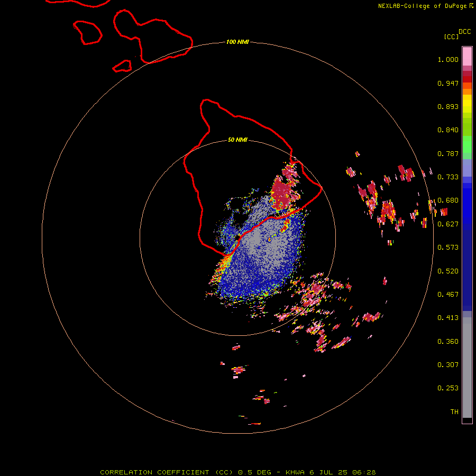Click the 0.627 scale value
The width and height of the screenshot is (476, 476).
coord(448,224)
